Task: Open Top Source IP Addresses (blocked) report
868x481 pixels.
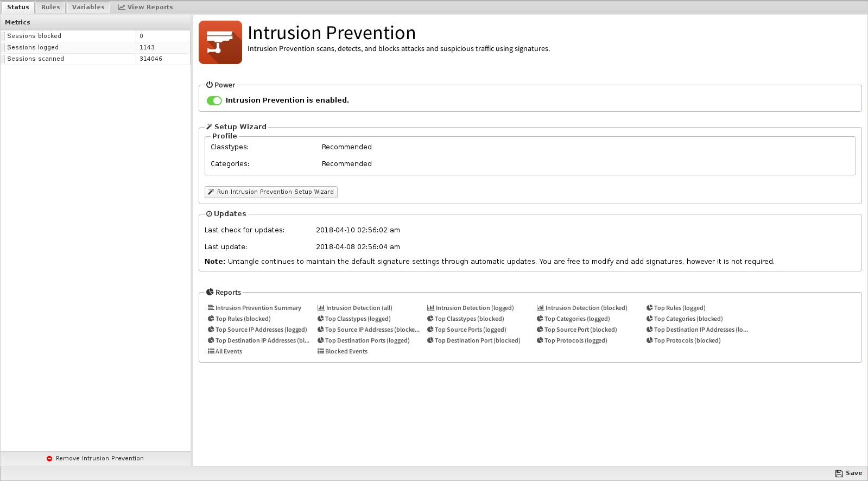Action: click(369, 330)
